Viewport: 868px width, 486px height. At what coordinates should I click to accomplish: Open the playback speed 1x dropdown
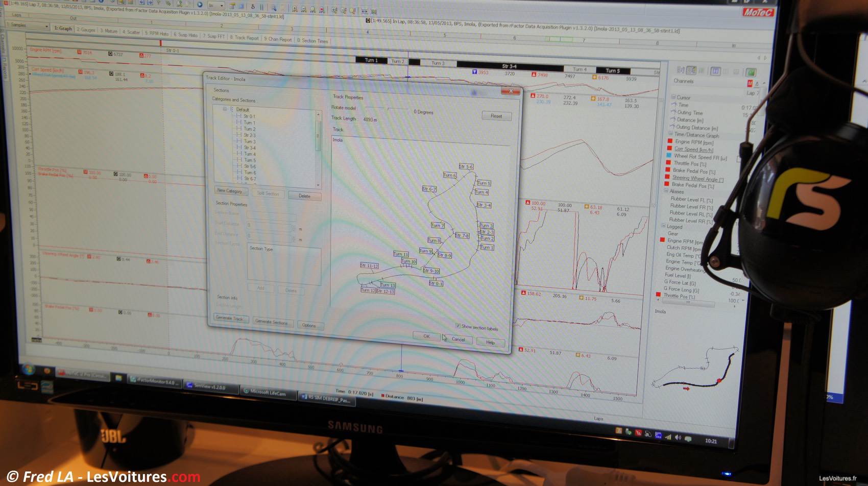(x=221, y=5)
